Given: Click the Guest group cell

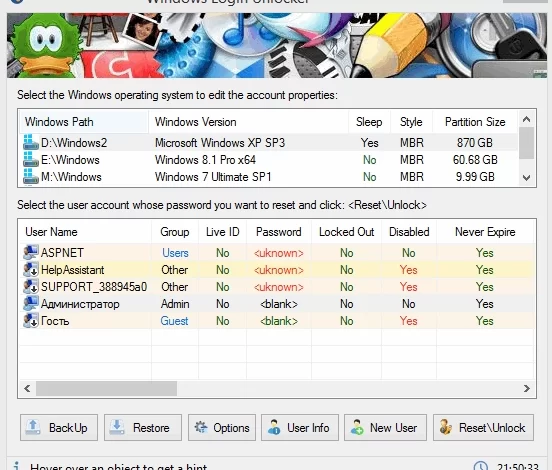Looking at the screenshot, I should [174, 321].
